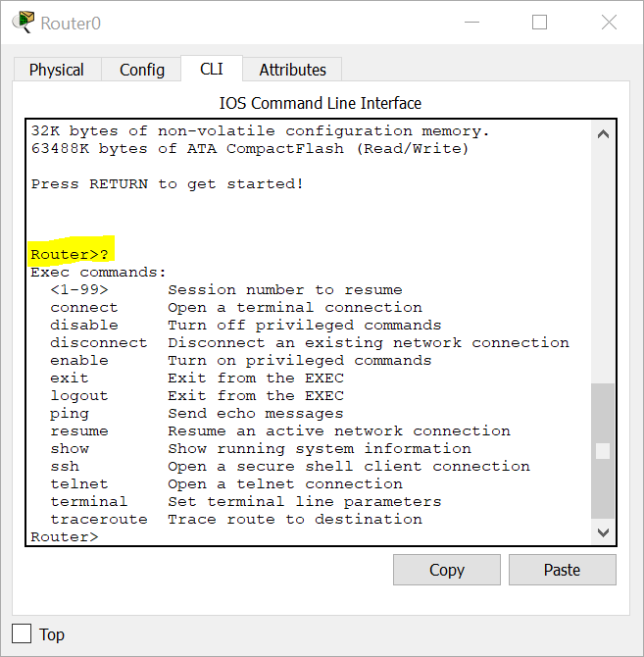Click the scrollbar down arrow in CLI
The image size is (644, 657).
603,533
